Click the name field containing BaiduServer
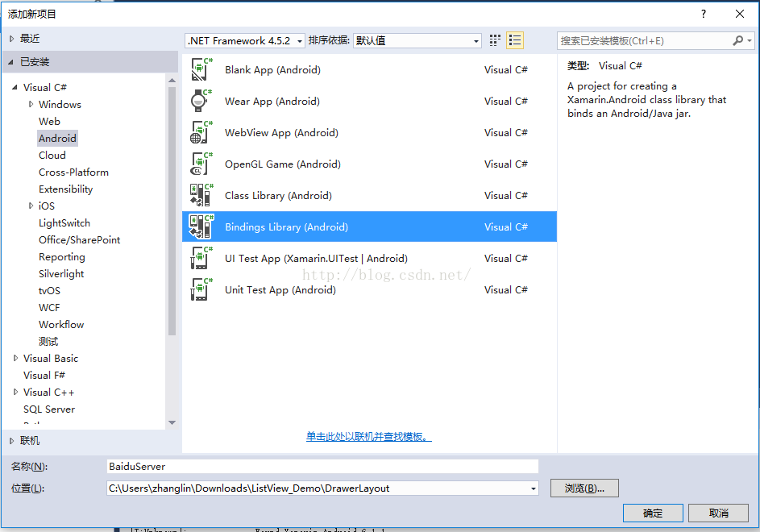Image resolution: width=760 pixels, height=532 pixels. 322,466
